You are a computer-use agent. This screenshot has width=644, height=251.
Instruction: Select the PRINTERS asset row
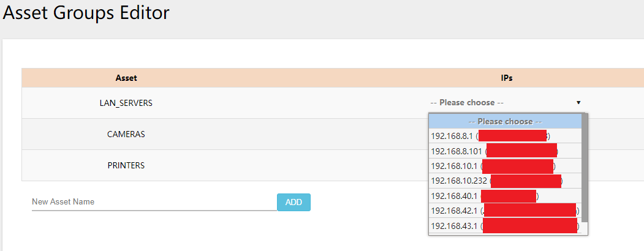tap(126, 165)
